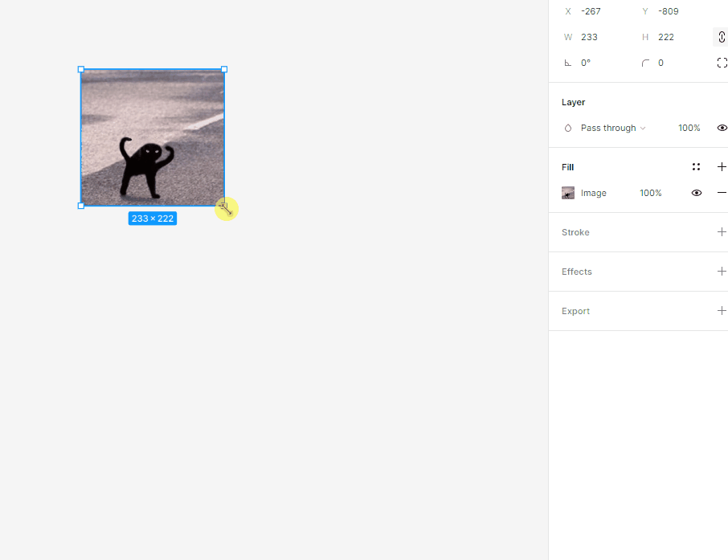Image resolution: width=728 pixels, height=560 pixels.
Task: Remove the Image fill with minus icon
Action: 722,193
